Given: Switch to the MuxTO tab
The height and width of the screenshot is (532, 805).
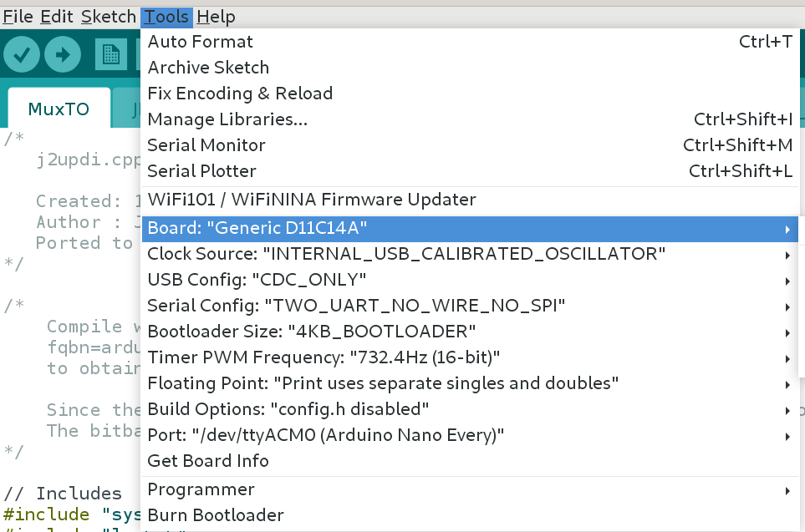Looking at the screenshot, I should (x=59, y=108).
